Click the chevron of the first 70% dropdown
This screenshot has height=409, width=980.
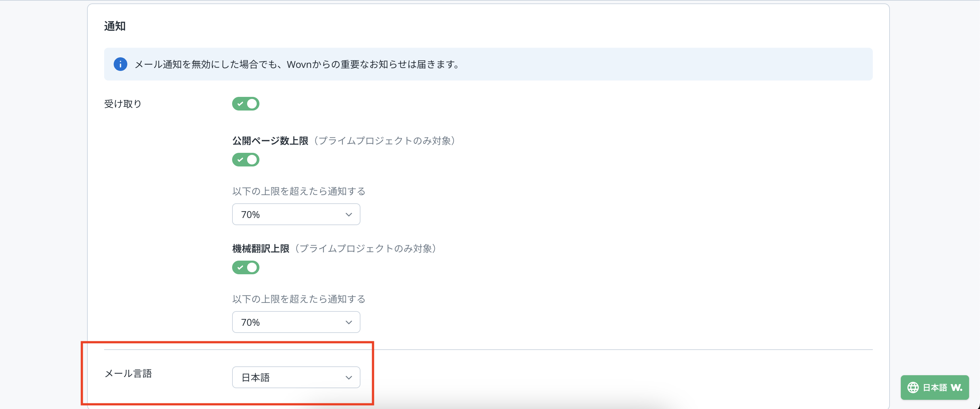pyautogui.click(x=349, y=214)
